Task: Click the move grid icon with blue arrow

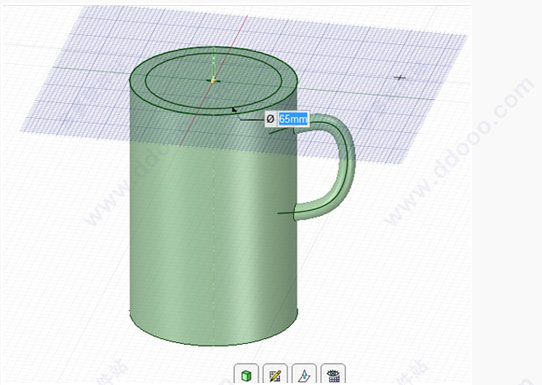Action: click(304, 375)
